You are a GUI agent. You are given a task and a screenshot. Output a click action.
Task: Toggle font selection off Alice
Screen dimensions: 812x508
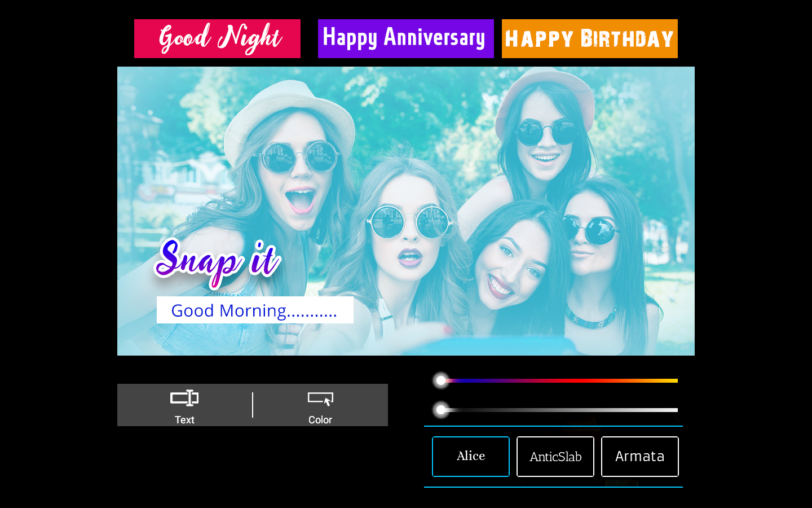(x=470, y=456)
